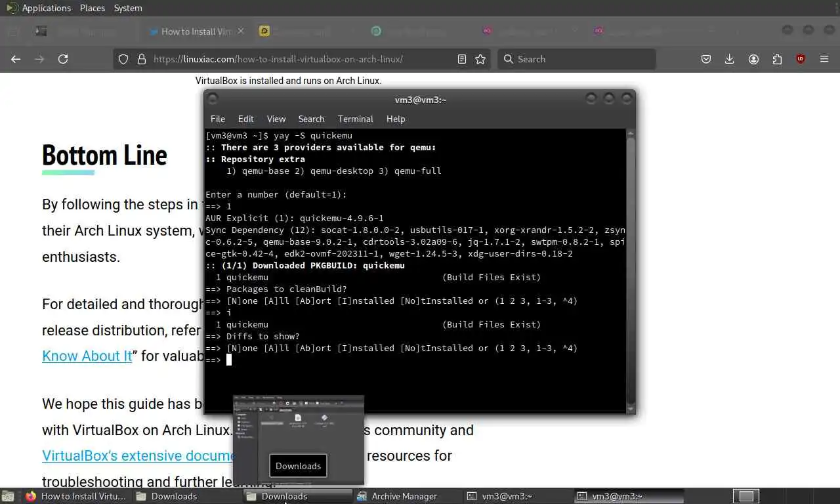Bookmark this page with the star icon
The image size is (840, 504).
click(x=480, y=59)
